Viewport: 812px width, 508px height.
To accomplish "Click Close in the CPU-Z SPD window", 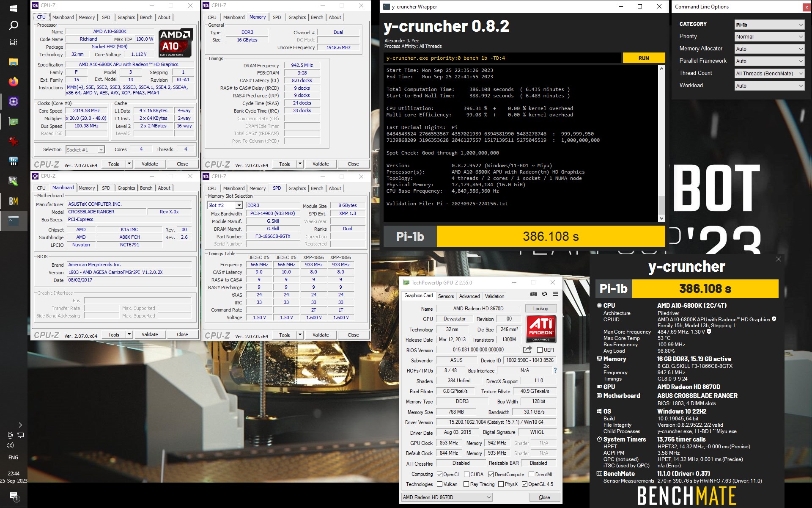I will pyautogui.click(x=353, y=335).
